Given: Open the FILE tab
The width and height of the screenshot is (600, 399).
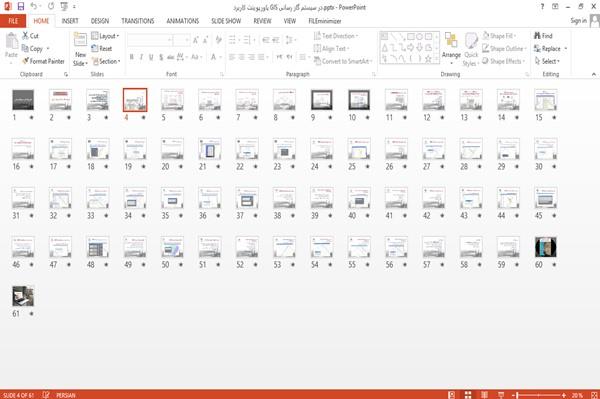Looking at the screenshot, I should pyautogui.click(x=13, y=21).
